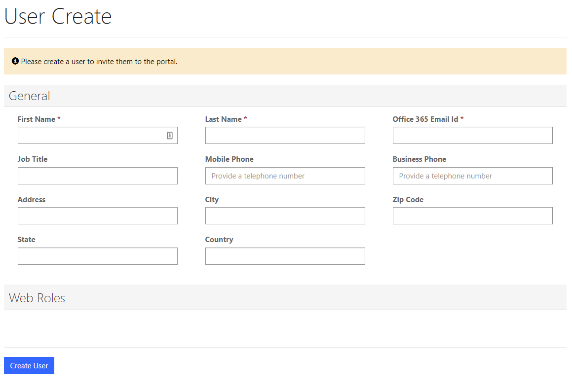Viewport: 572px width, 392px height.
Task: Click the Business Phone telephone number field
Action: [472, 176]
